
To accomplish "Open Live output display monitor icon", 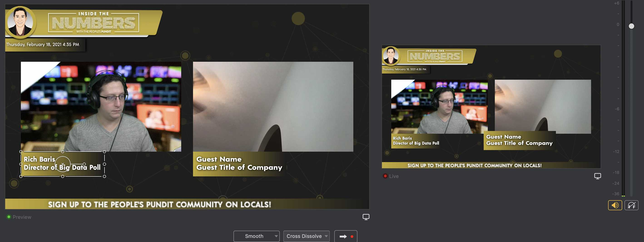I will tap(597, 176).
